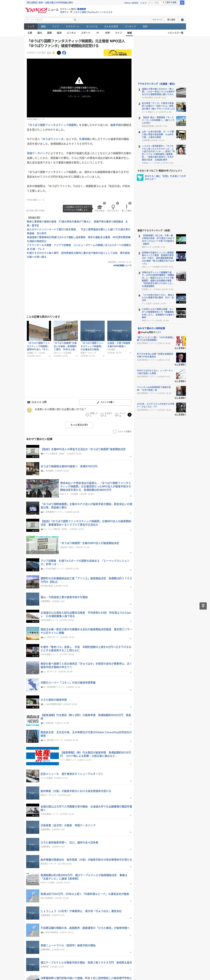Select the みんなの意見 tab
The height and width of the screenshot is (980, 210).
point(111,27)
